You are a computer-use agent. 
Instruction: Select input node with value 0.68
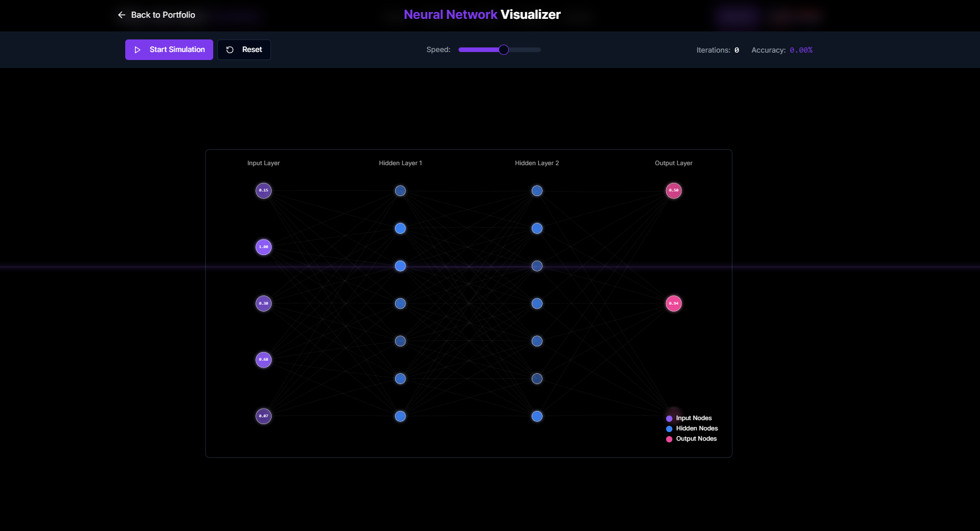[x=264, y=360]
